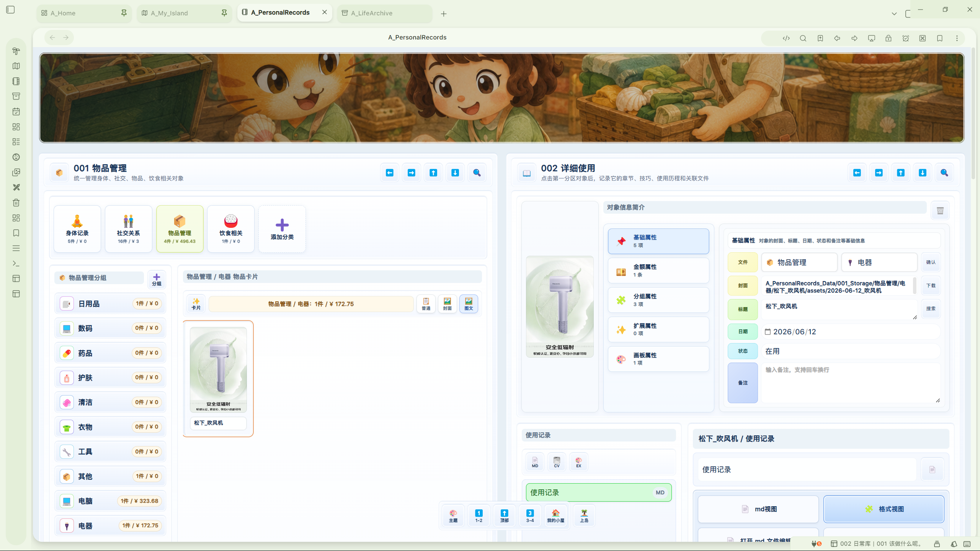Click the 搜索 button beside title field
The width and height of the screenshot is (980, 551).
931,309
